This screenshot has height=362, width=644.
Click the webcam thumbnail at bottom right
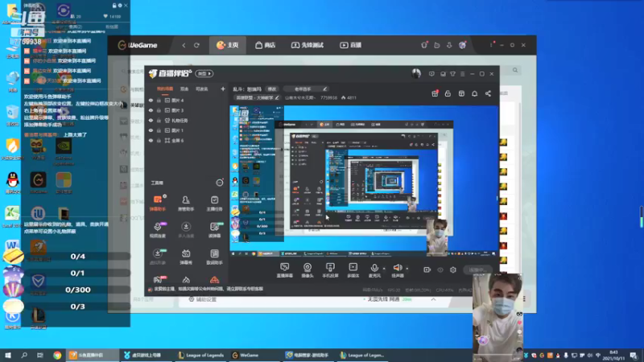[497, 316]
